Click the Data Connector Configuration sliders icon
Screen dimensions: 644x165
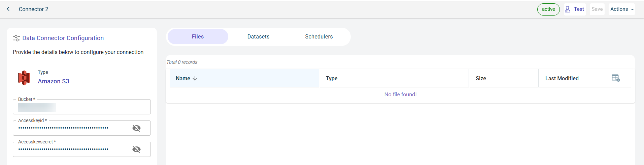coord(16,38)
